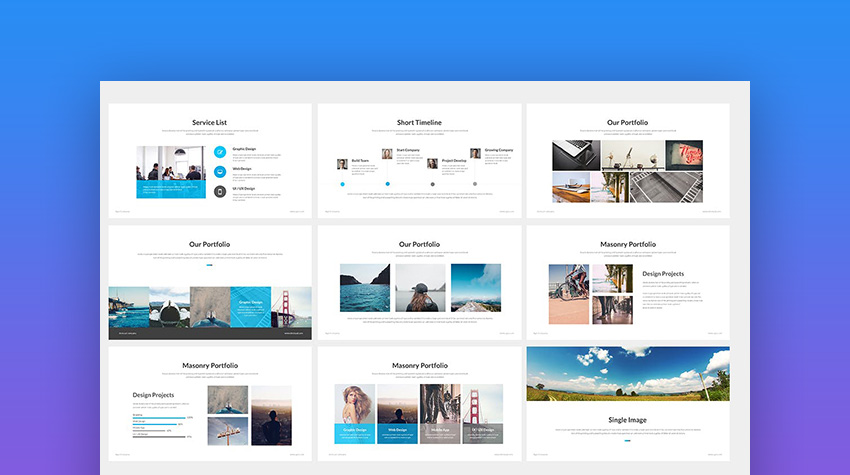Screen dimensions: 850x475
Task: Select the "Service List" slide title
Action: pos(209,123)
